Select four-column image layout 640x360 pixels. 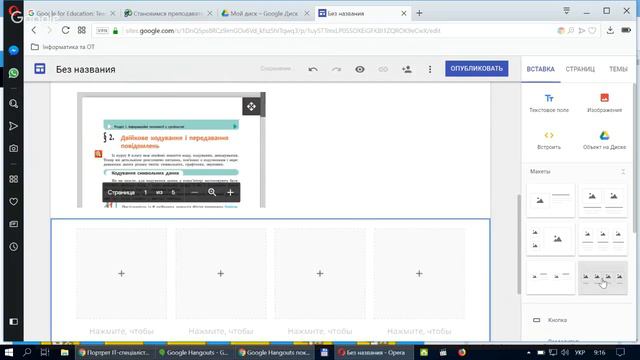tap(603, 278)
